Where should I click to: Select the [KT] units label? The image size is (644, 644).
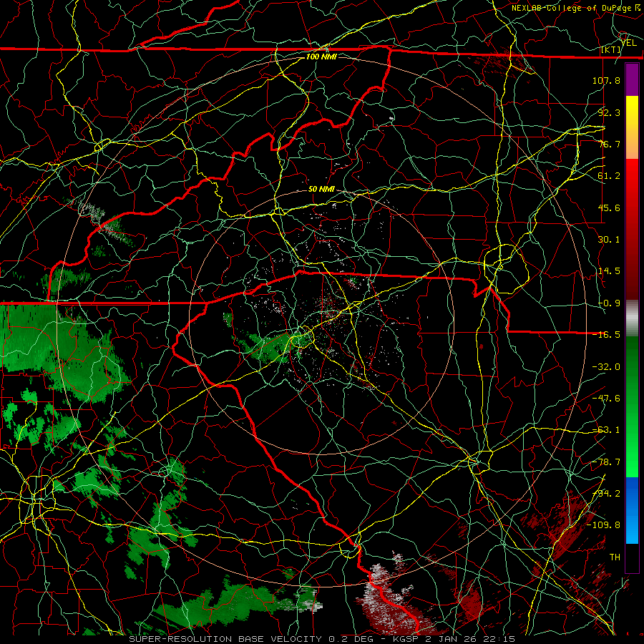[611, 50]
